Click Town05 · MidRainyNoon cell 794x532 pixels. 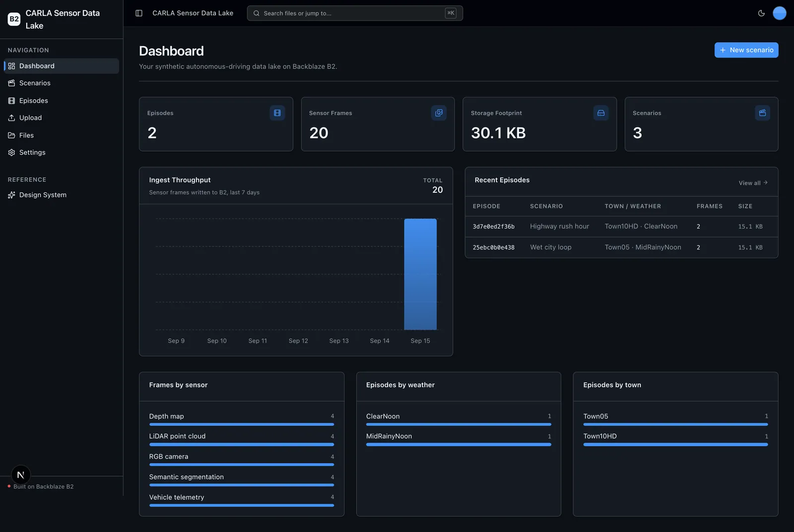(x=643, y=247)
